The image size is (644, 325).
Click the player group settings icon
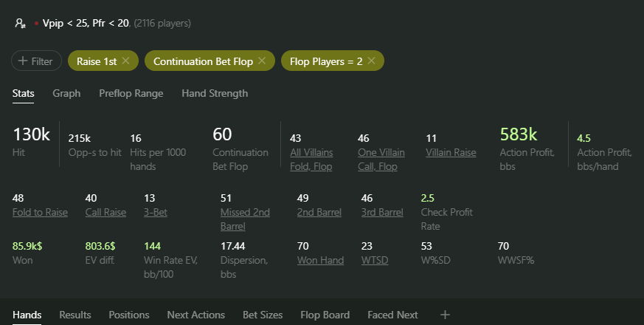[20, 24]
